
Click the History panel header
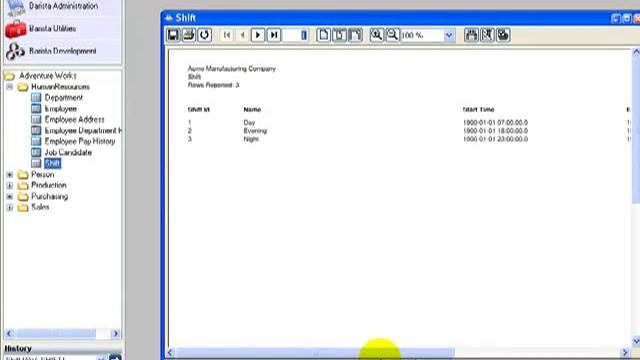click(63, 349)
